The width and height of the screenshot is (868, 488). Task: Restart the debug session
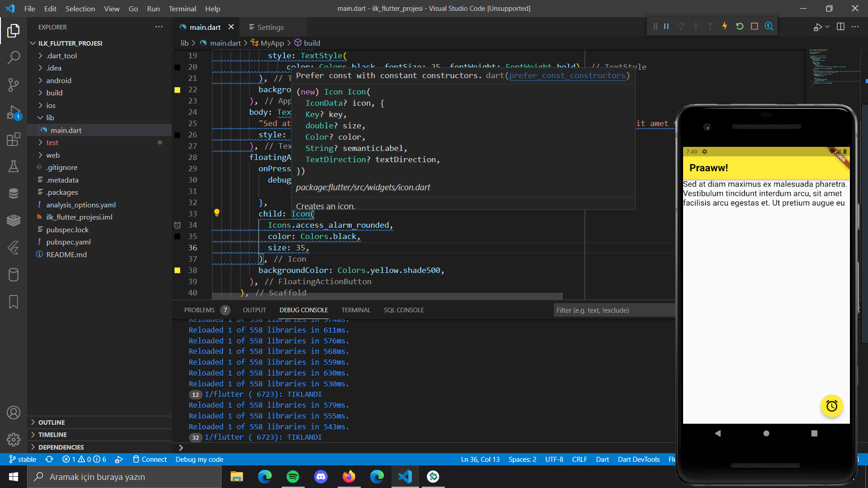pyautogui.click(x=740, y=27)
